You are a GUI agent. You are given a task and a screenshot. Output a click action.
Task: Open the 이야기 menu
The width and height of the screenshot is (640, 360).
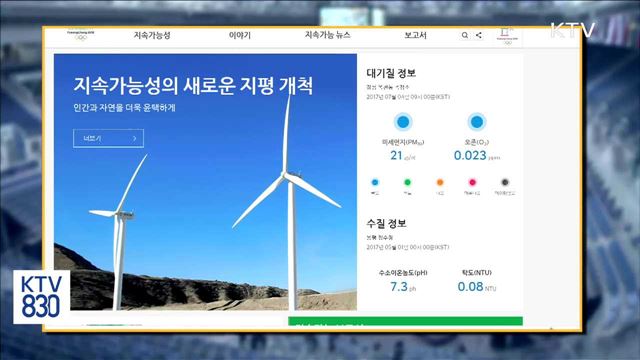coord(240,36)
